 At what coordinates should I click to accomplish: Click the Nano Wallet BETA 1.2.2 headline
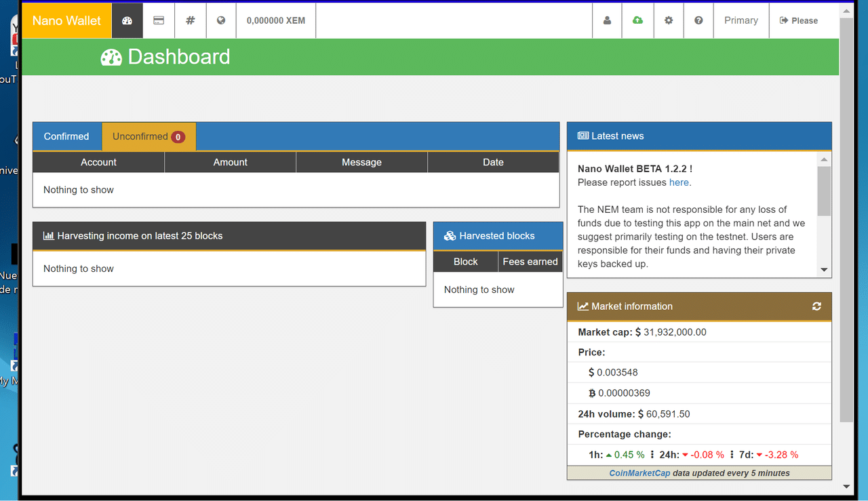[635, 169]
